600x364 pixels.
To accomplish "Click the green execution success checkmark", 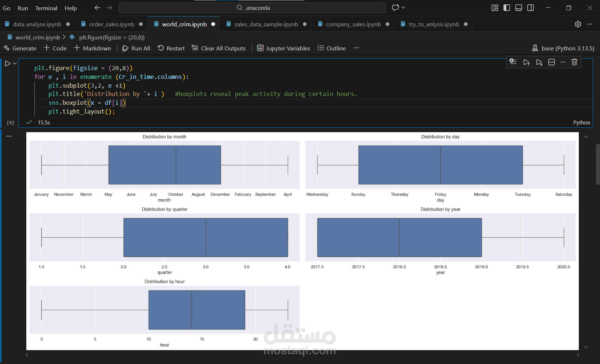I will point(29,122).
